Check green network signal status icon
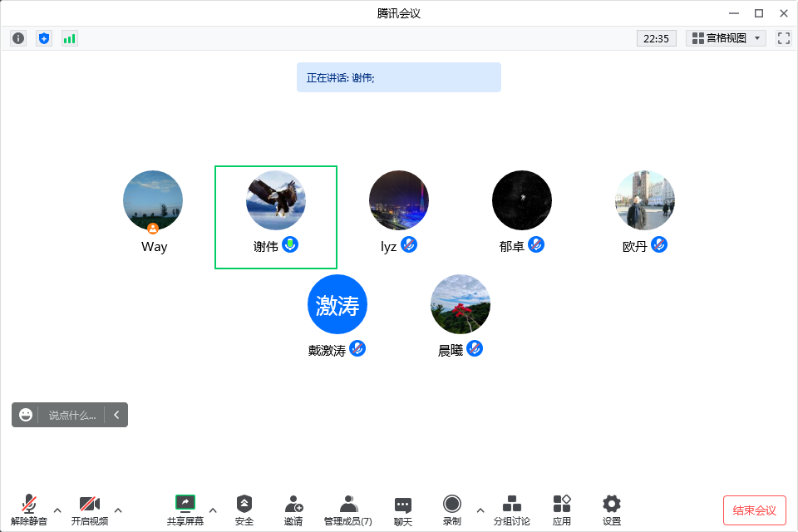The width and height of the screenshot is (798, 532). [70, 38]
